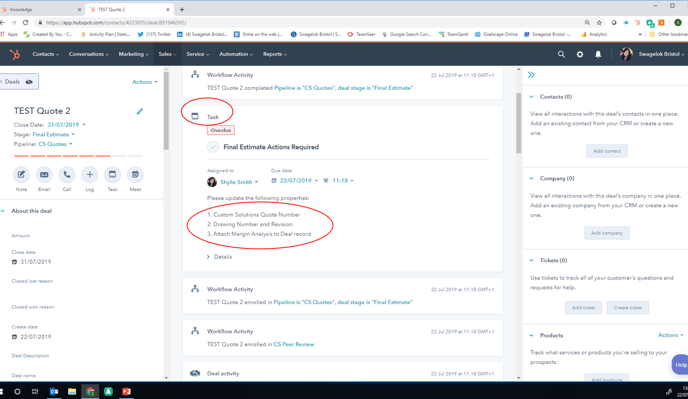Change the Close Date dropdown 31/07/2019
Screen dimensions: 688x399
[66, 125]
